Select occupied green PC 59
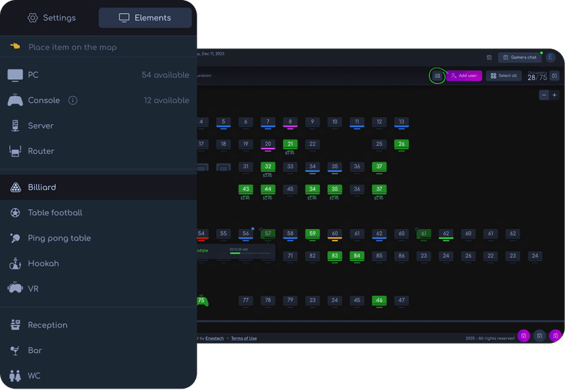Image resolution: width=565 pixels, height=392 pixels. (x=313, y=234)
